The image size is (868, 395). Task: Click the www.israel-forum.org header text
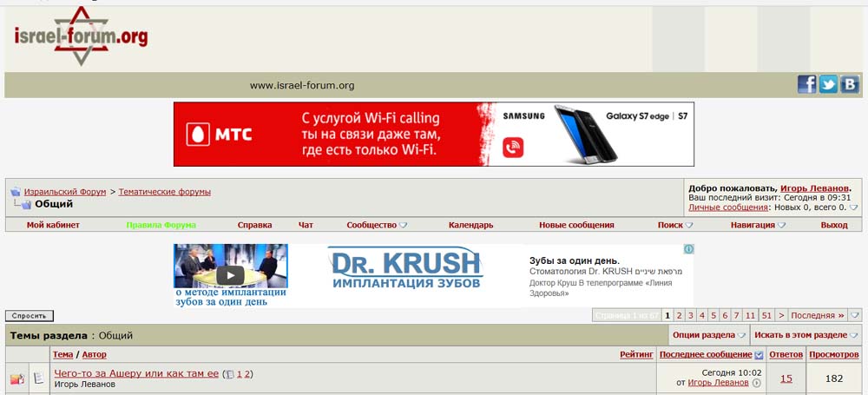[302, 85]
